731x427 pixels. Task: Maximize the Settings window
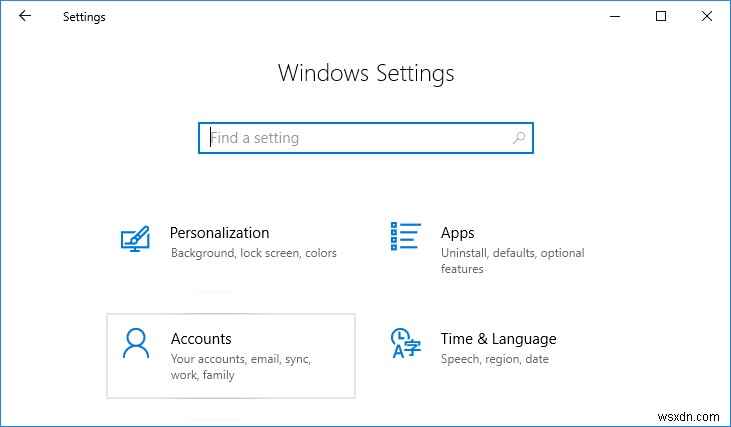click(x=660, y=16)
